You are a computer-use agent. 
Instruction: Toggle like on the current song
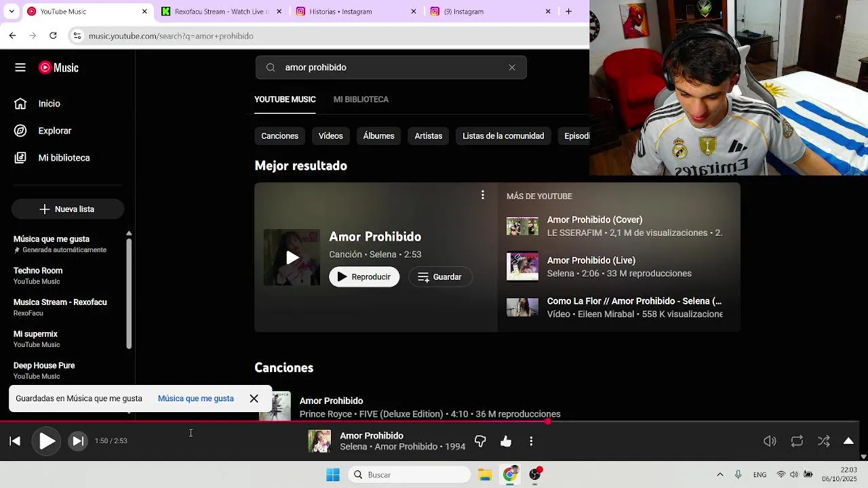506,441
